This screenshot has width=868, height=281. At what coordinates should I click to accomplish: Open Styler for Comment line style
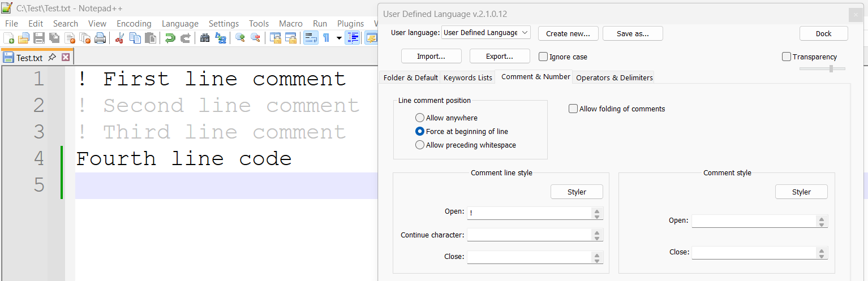577,192
